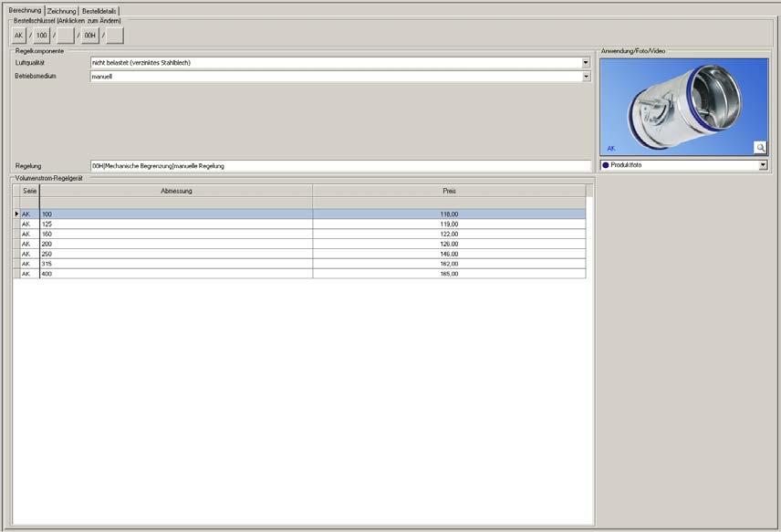Click the price cell 162,00
Viewport: 781px width, 532px height.
[449, 264]
